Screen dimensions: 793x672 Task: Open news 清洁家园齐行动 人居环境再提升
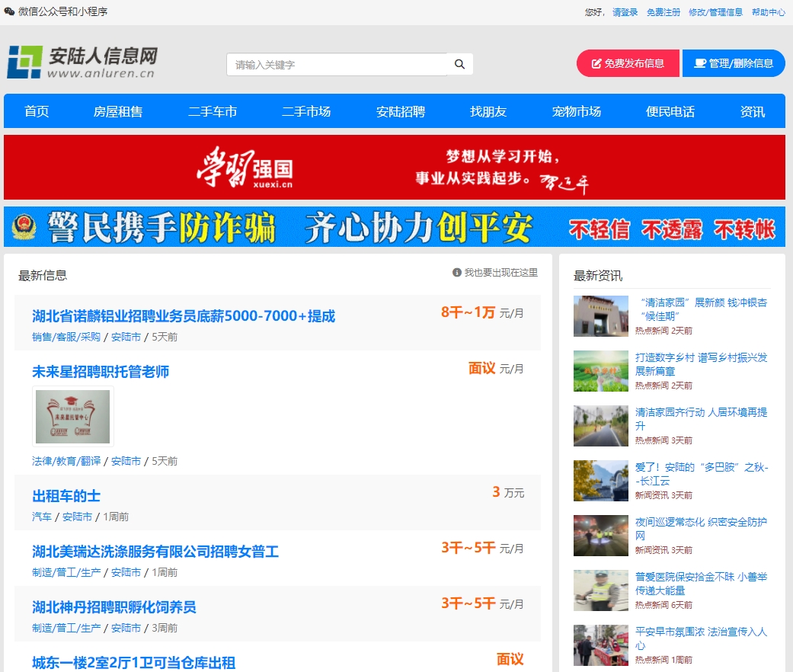(x=701, y=419)
